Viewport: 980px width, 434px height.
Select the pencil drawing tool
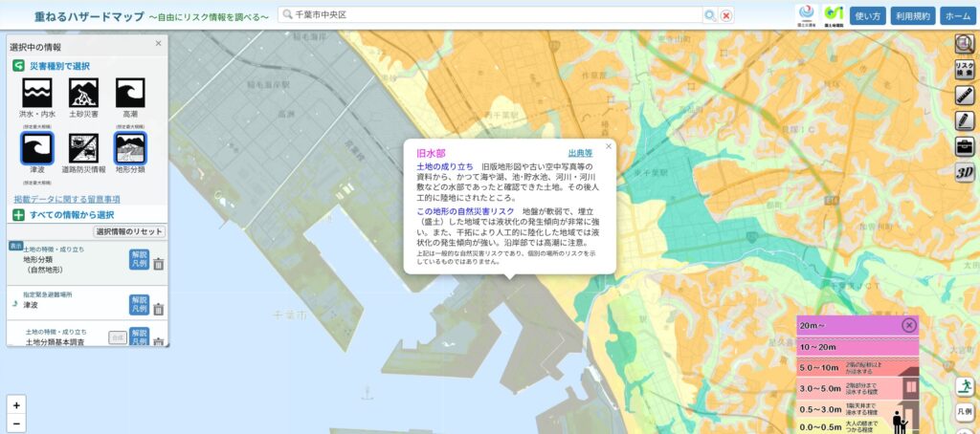(965, 120)
